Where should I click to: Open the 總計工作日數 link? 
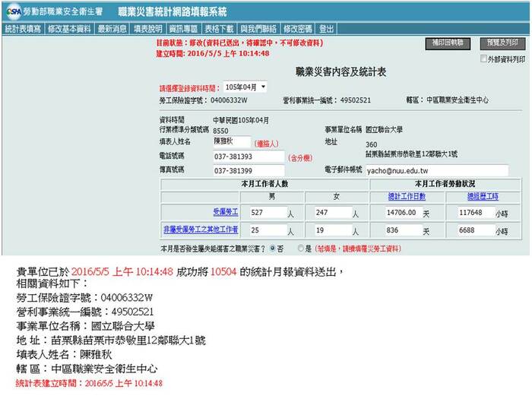click(x=407, y=196)
